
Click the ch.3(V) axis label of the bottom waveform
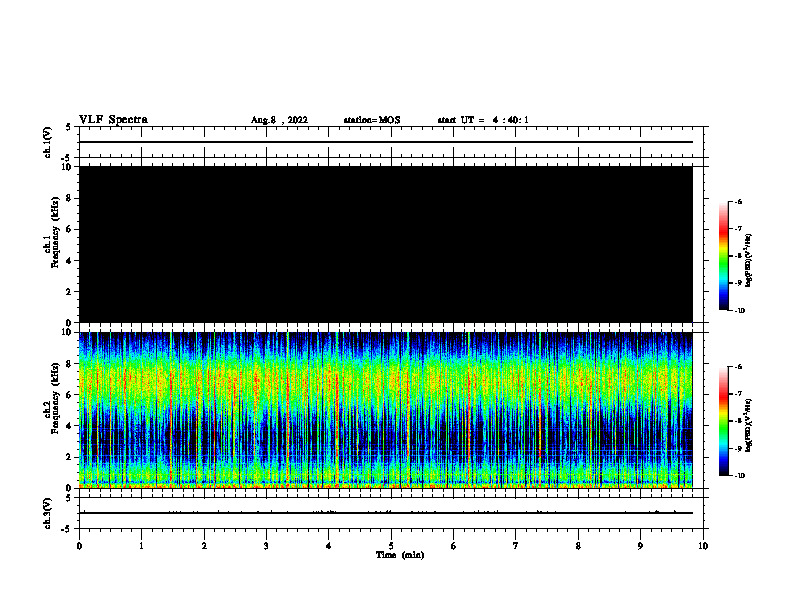(47, 513)
